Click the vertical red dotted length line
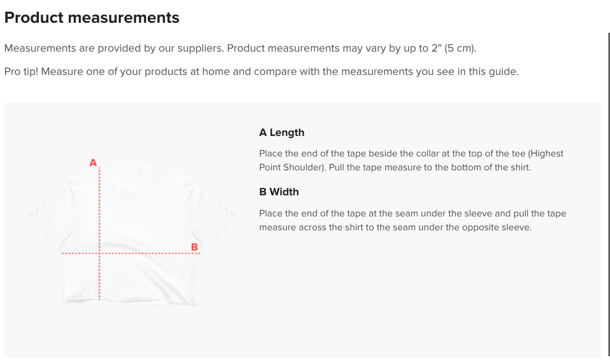 tap(99, 234)
